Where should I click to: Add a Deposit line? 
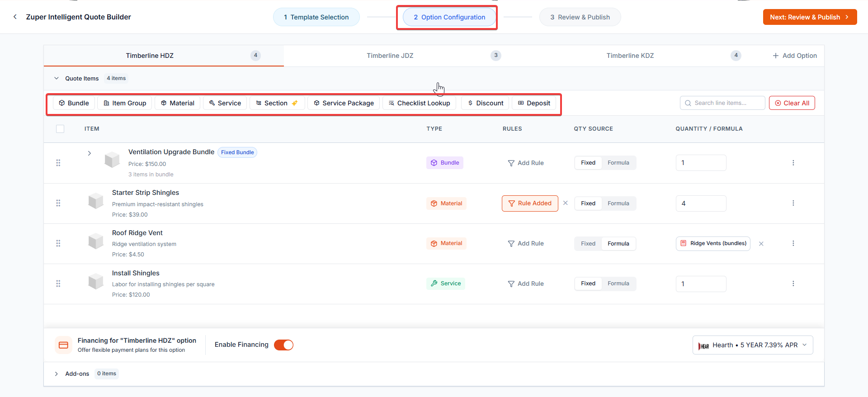(x=534, y=103)
